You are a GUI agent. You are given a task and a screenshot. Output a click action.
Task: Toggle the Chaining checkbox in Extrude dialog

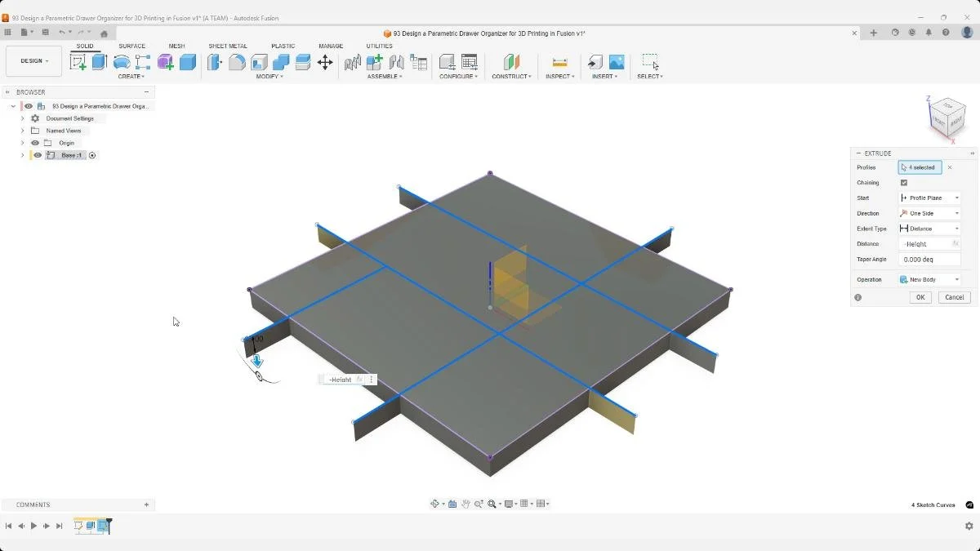coord(904,182)
